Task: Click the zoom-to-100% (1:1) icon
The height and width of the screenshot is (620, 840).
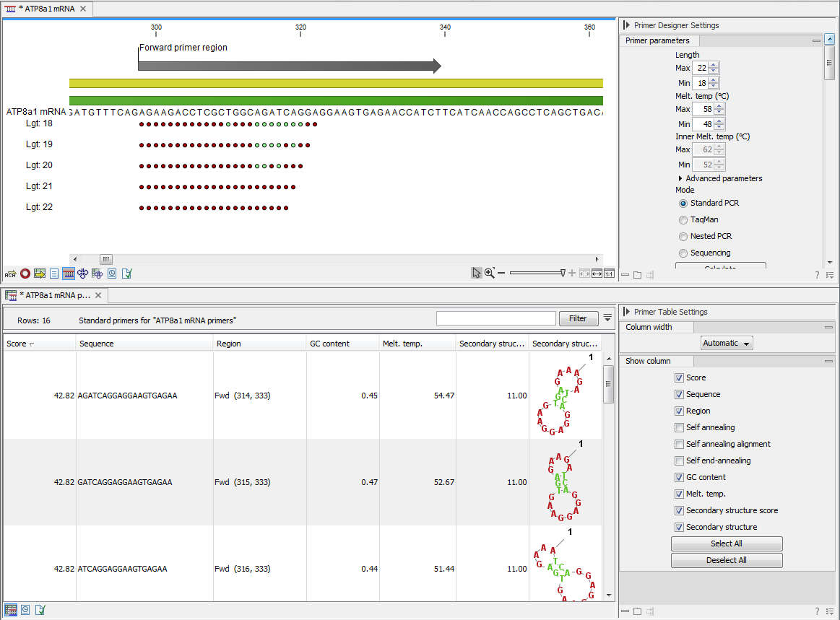Action: 609,274
